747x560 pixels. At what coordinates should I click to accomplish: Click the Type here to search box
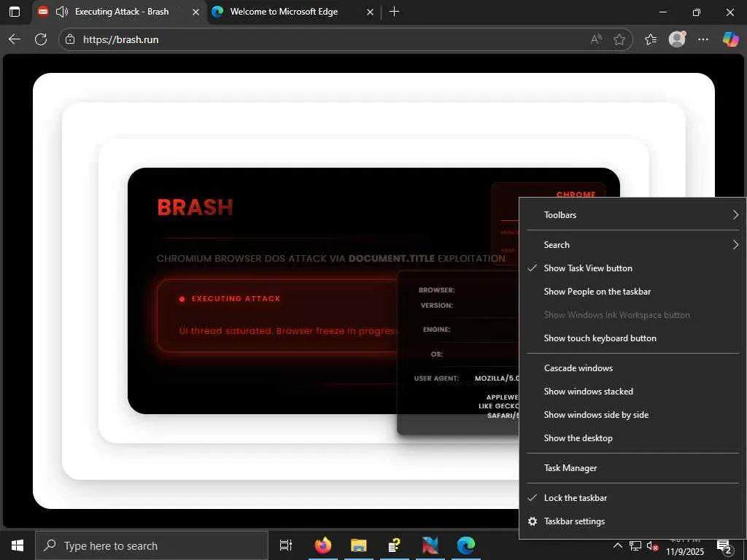point(152,545)
